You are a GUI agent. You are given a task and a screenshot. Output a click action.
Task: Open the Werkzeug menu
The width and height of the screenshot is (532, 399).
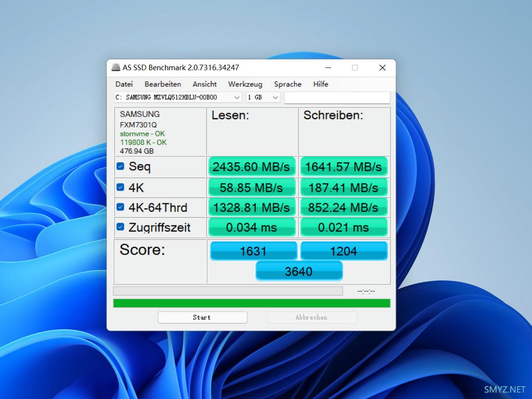pyautogui.click(x=245, y=84)
